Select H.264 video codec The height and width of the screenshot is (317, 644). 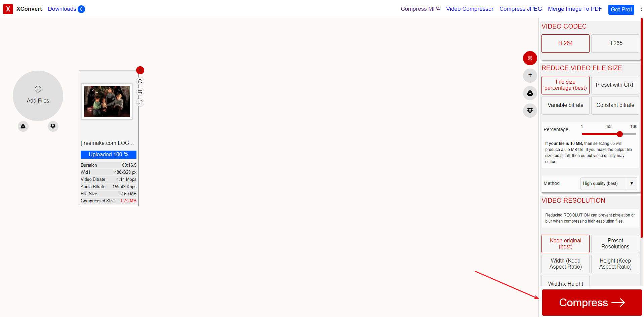[x=565, y=43]
